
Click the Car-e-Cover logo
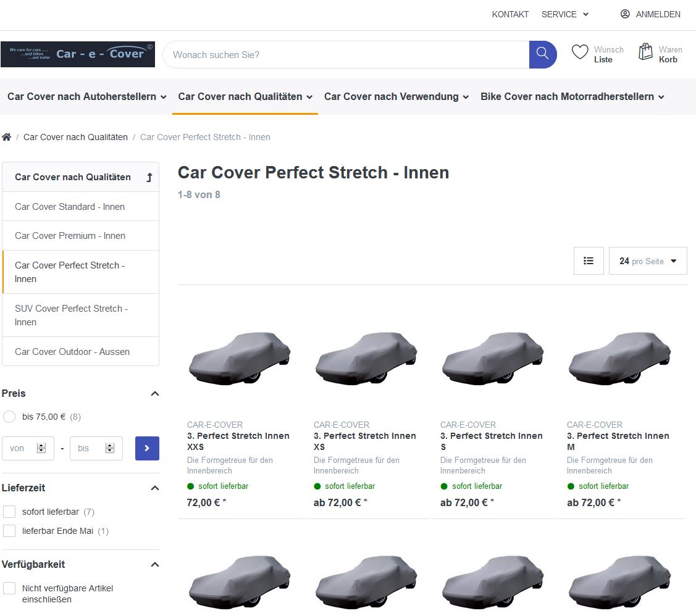coord(78,54)
